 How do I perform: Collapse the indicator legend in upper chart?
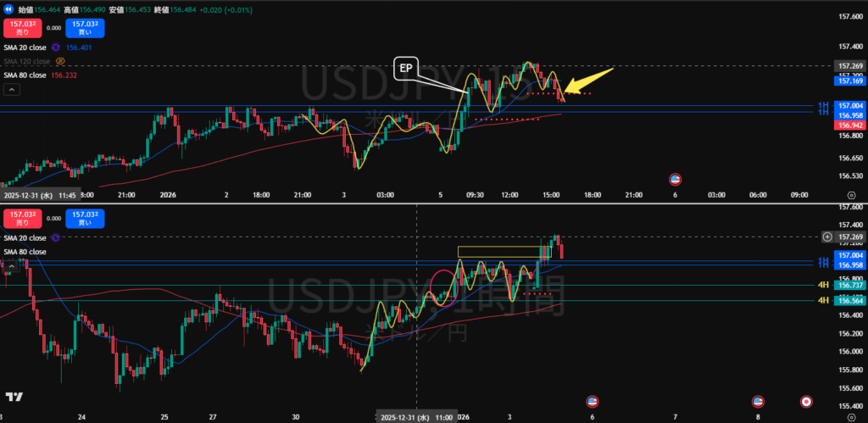pos(11,89)
